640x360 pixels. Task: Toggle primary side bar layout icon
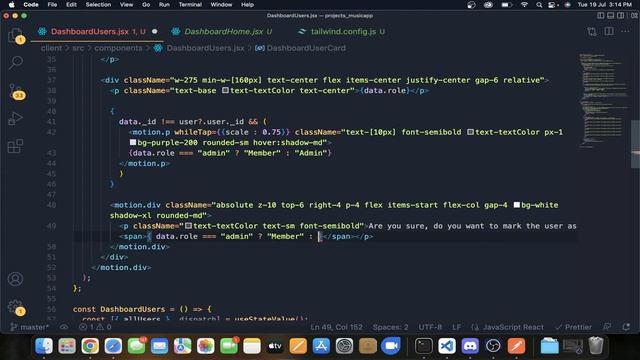tap(601, 16)
